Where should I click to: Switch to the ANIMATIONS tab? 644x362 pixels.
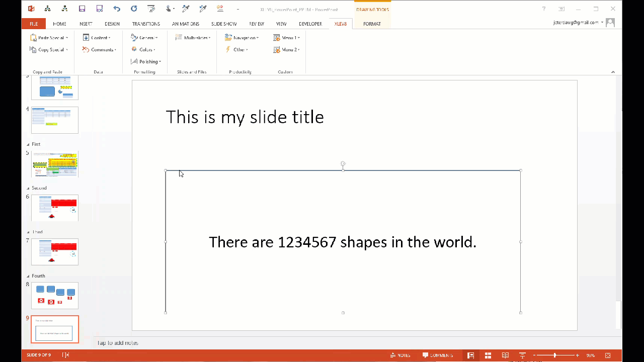click(186, 24)
